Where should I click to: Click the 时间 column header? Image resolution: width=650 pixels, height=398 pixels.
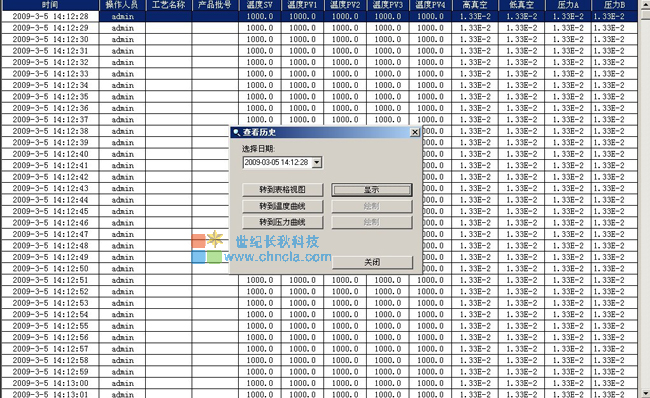coord(50,5)
